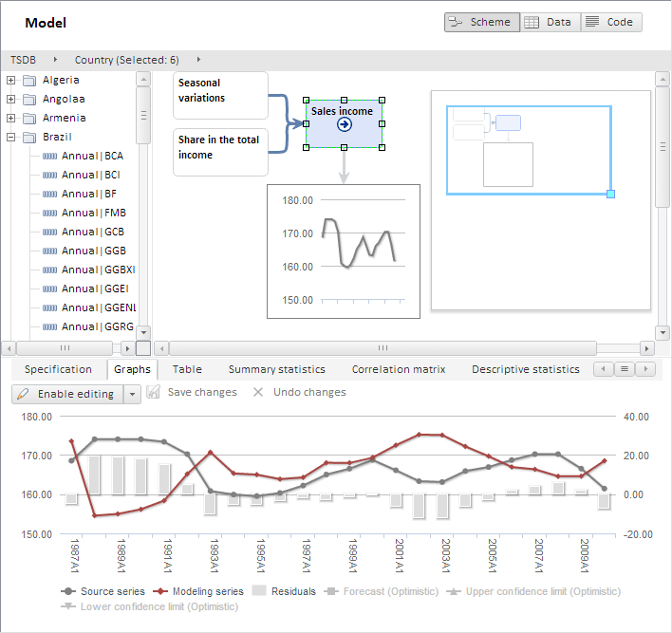672x633 pixels.
Task: Open the Correlation matrix tab
Action: 399,369
